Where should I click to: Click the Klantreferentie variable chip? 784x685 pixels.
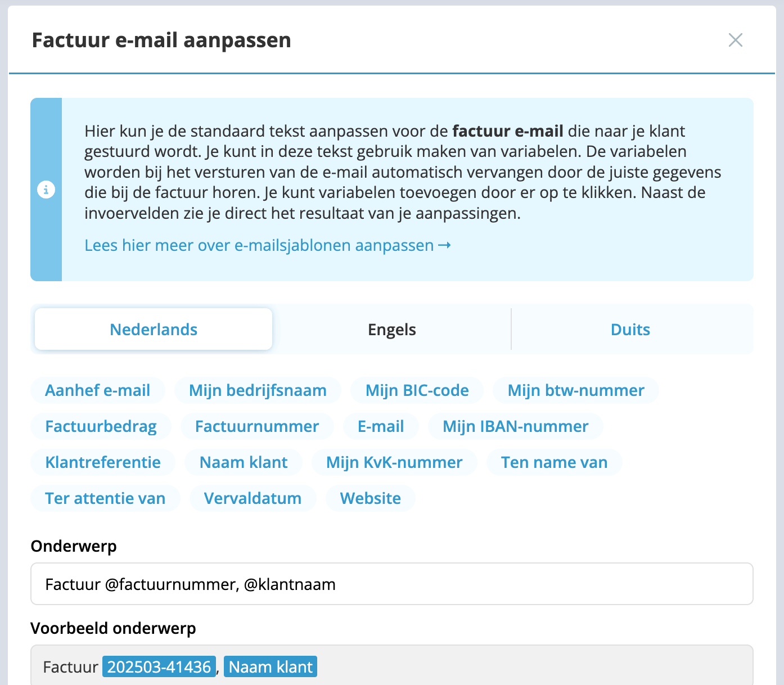pyautogui.click(x=103, y=462)
